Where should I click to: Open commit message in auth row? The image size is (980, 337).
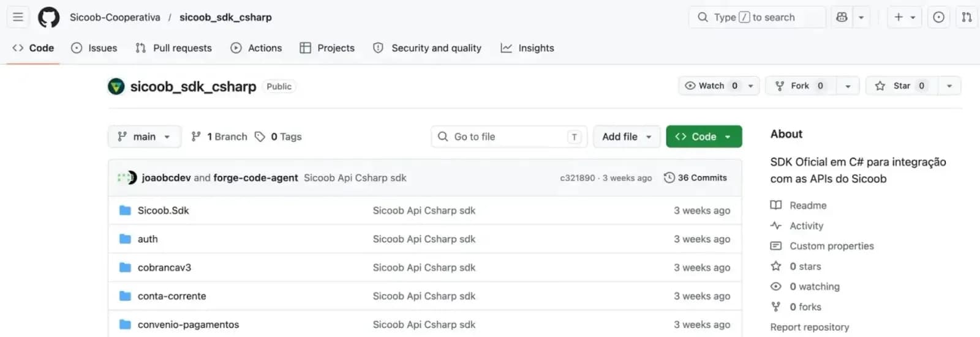pyautogui.click(x=424, y=239)
